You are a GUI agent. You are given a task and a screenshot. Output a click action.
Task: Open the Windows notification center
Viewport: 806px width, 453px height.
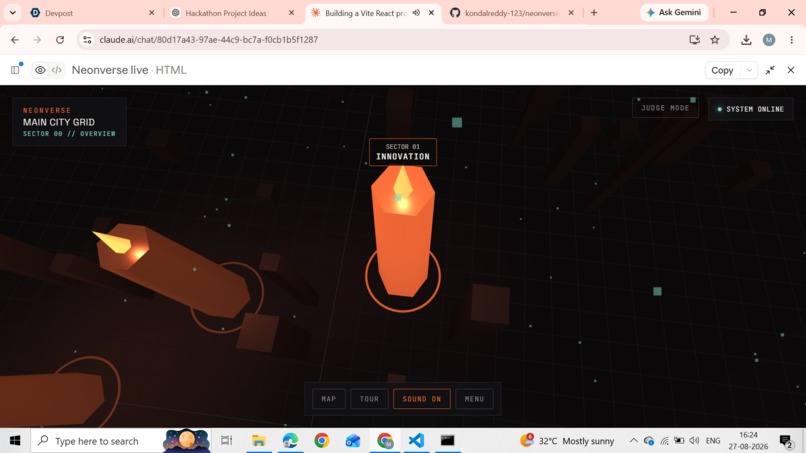[x=785, y=441]
